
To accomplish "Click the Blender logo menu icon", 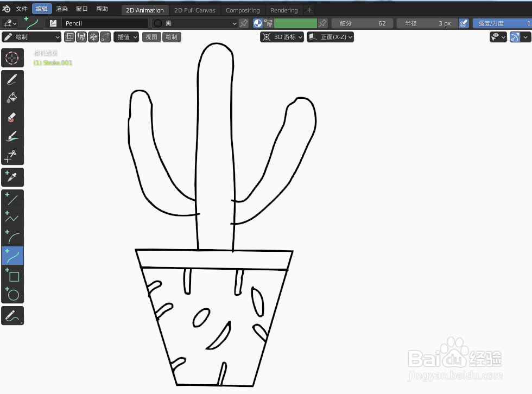I will pos(6,9).
